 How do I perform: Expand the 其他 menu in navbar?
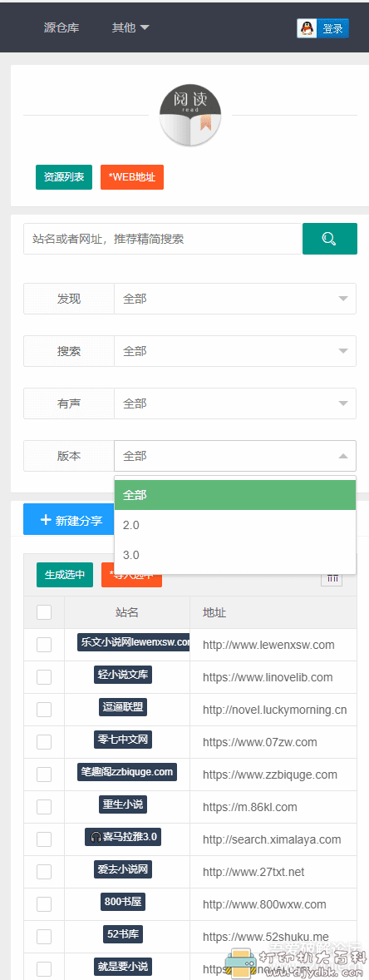coord(130,27)
